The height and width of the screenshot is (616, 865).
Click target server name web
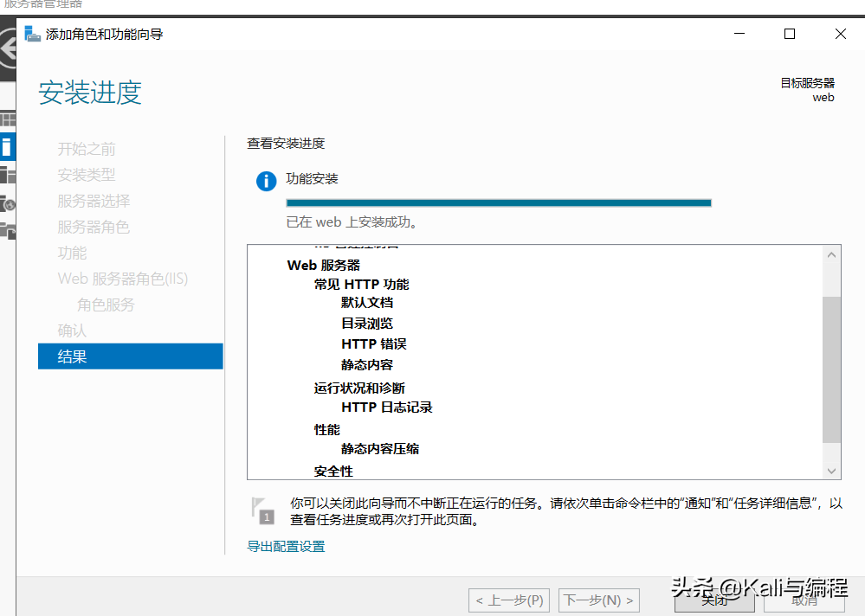[x=823, y=98]
